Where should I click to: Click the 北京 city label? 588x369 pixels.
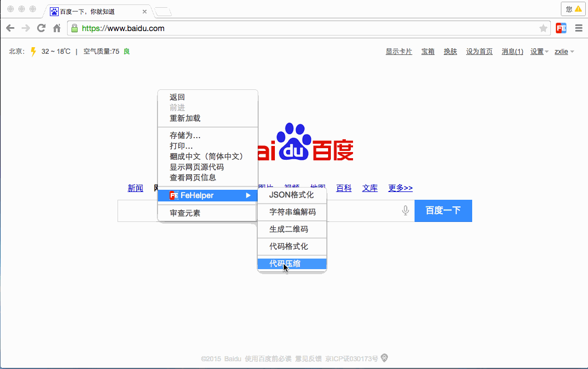point(17,52)
